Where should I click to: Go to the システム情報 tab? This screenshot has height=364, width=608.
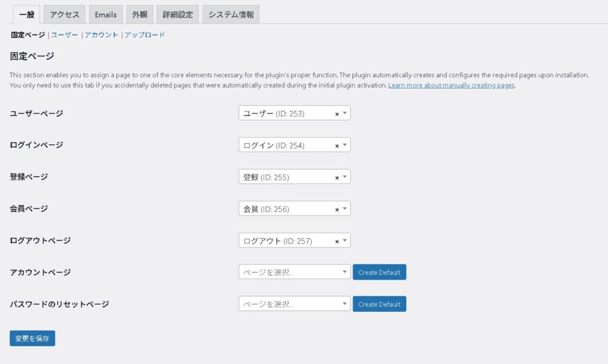pyautogui.click(x=231, y=15)
